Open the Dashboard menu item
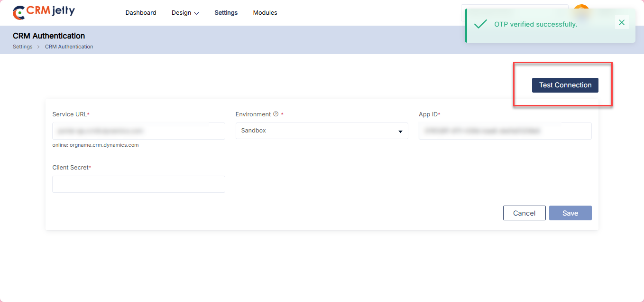The width and height of the screenshot is (644, 302). [141, 13]
